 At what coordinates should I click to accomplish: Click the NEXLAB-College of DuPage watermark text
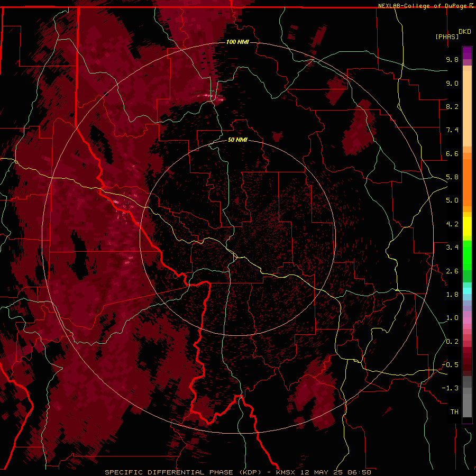[424, 6]
